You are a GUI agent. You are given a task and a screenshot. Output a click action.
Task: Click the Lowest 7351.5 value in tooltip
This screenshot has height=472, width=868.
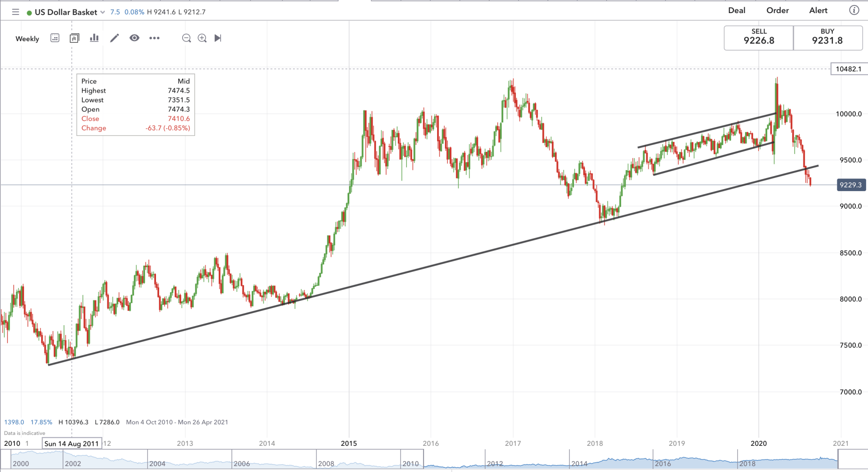[179, 100]
